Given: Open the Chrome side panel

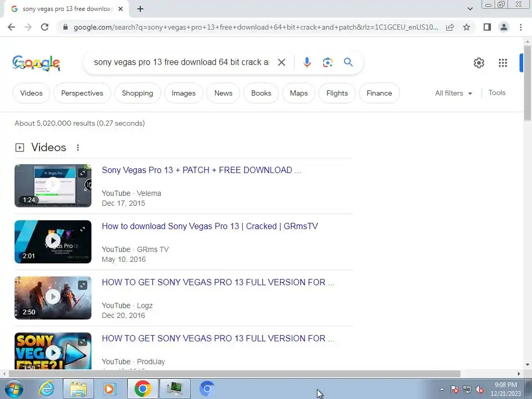Looking at the screenshot, I should [487, 27].
